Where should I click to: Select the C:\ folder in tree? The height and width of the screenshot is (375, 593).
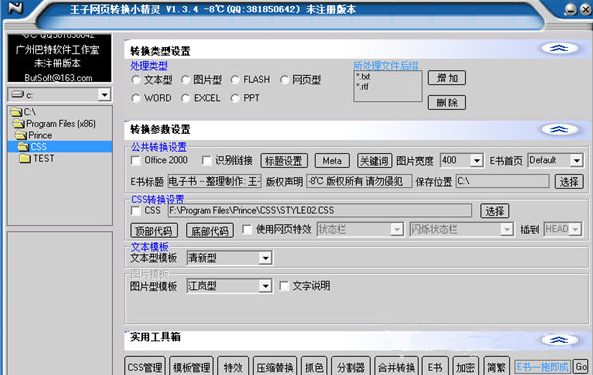pyautogui.click(x=23, y=112)
